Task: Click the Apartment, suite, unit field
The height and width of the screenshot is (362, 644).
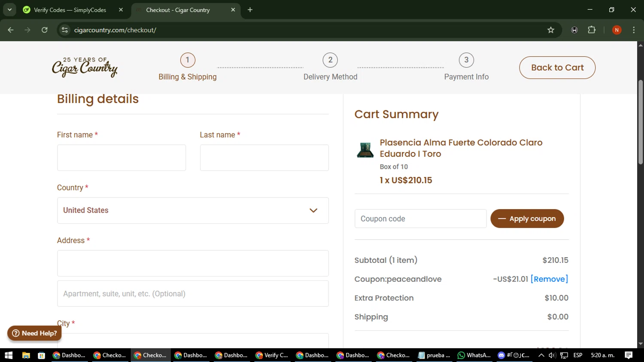Action: (x=193, y=294)
